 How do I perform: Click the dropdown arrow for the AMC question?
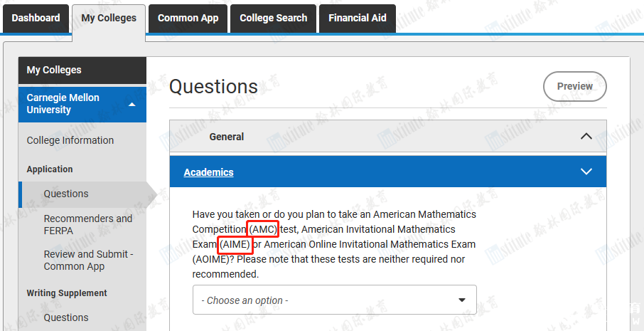coord(462,300)
